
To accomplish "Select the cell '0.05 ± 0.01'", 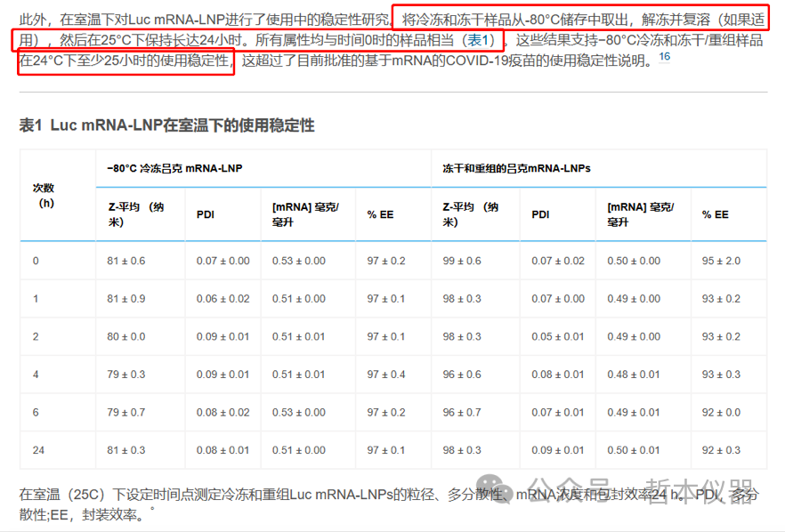I will [x=558, y=337].
